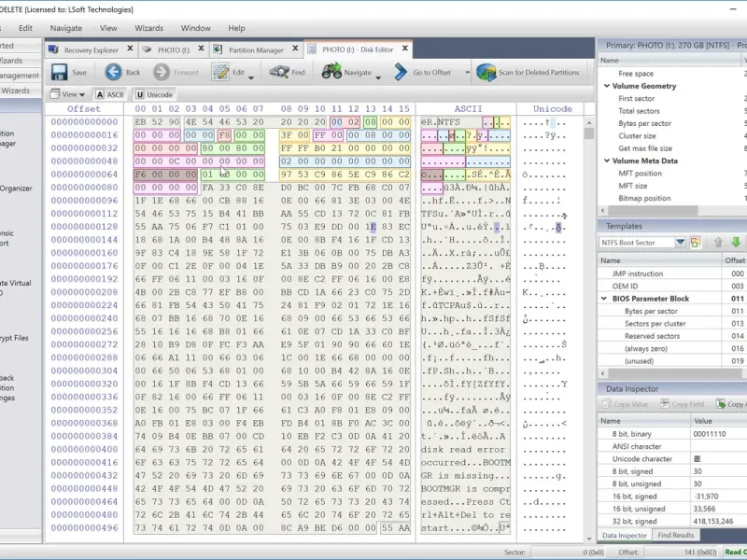Toggle the Unicode column display
747x560 pixels.
pos(154,94)
